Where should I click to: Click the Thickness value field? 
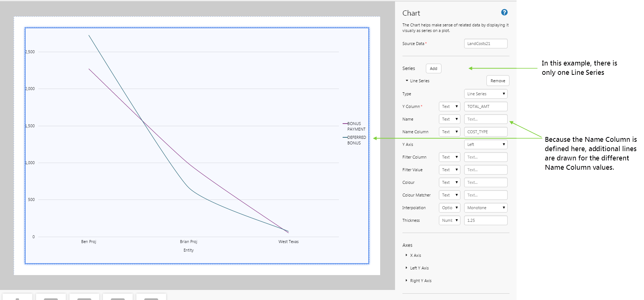tap(485, 220)
